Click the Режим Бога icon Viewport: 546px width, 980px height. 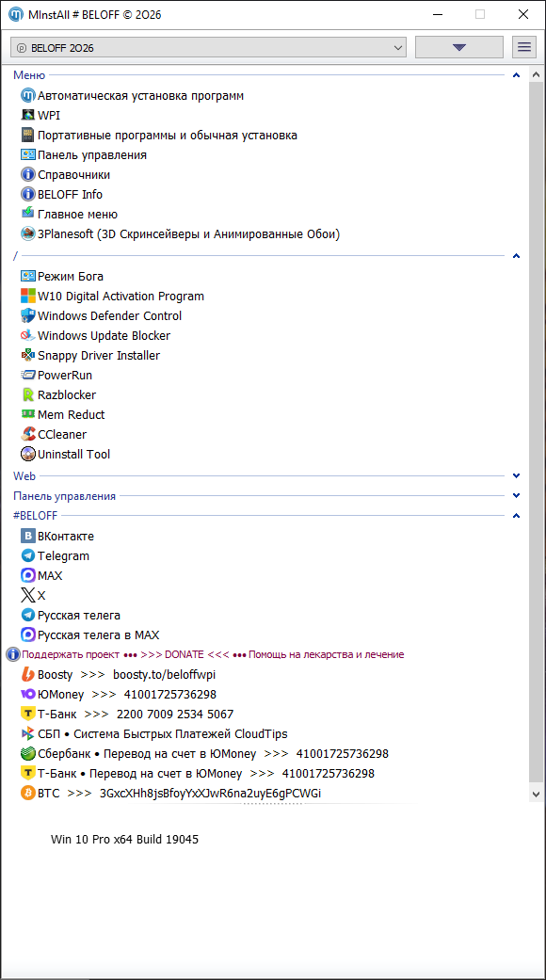point(28,276)
